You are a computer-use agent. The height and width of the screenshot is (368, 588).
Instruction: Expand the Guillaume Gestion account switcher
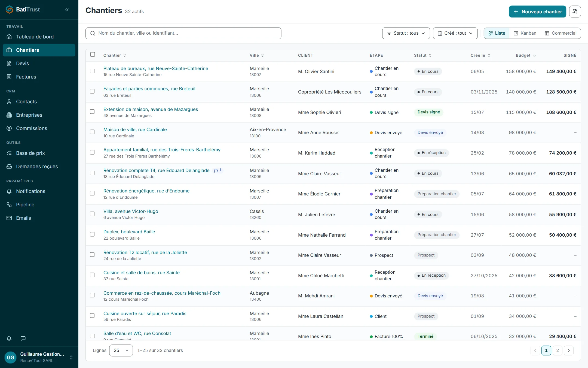(71, 357)
